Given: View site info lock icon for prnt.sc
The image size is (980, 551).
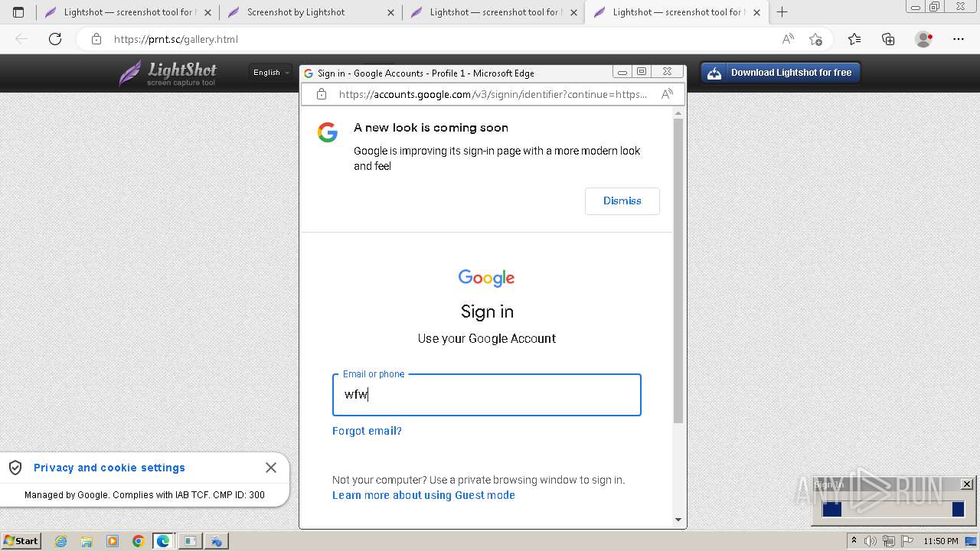Looking at the screenshot, I should pos(96,39).
